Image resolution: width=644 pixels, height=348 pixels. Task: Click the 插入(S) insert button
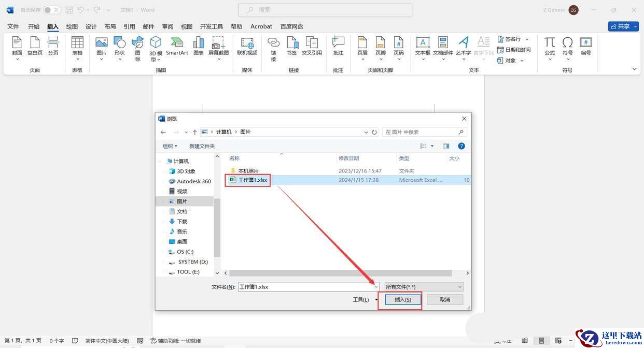pyautogui.click(x=403, y=300)
